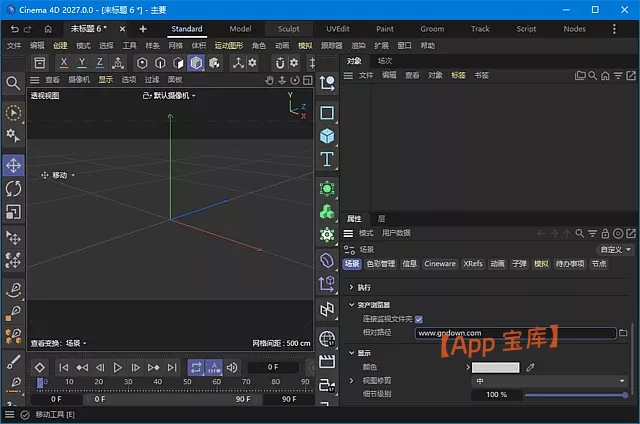The height and width of the screenshot is (424, 640).
Task: Toggle Z axis lock
Action: pos(100,63)
